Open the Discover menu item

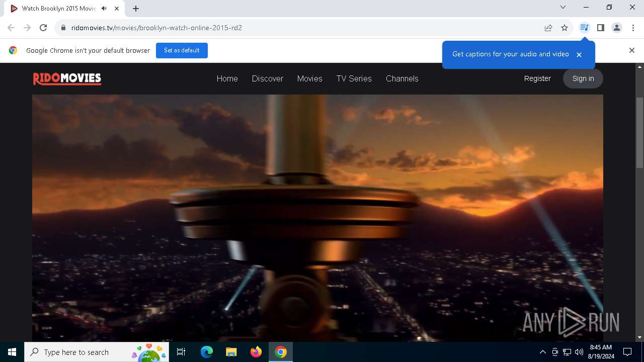click(x=268, y=78)
